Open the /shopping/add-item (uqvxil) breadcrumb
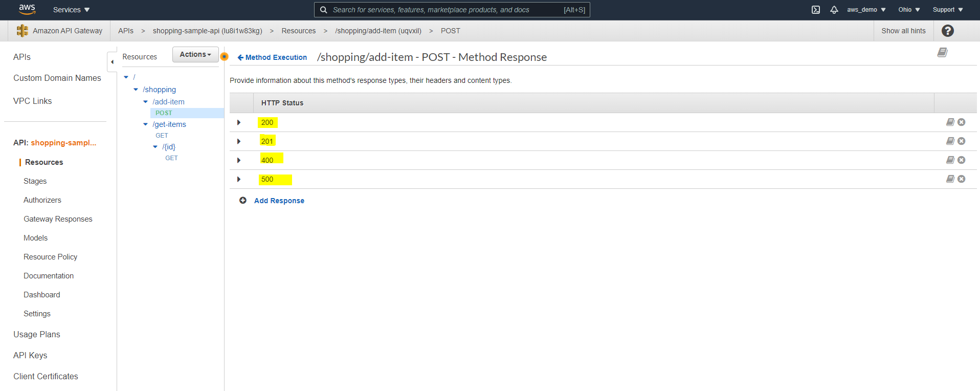 (378, 31)
